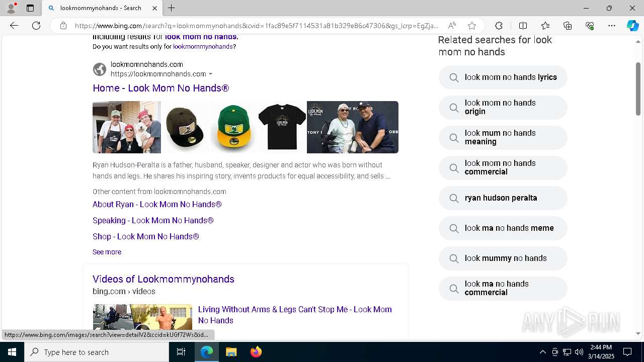The width and height of the screenshot is (644, 362).
Task: Open a new tab with plus button
Action: pos(172,8)
